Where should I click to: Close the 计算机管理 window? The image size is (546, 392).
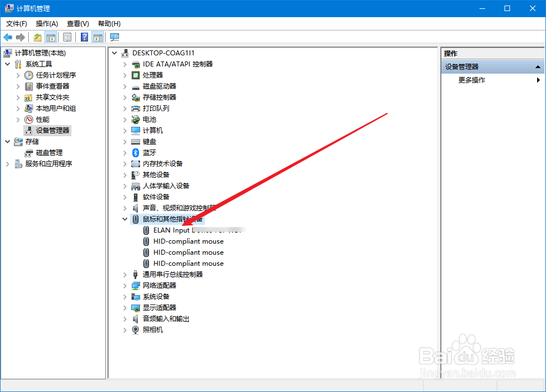pos(532,8)
